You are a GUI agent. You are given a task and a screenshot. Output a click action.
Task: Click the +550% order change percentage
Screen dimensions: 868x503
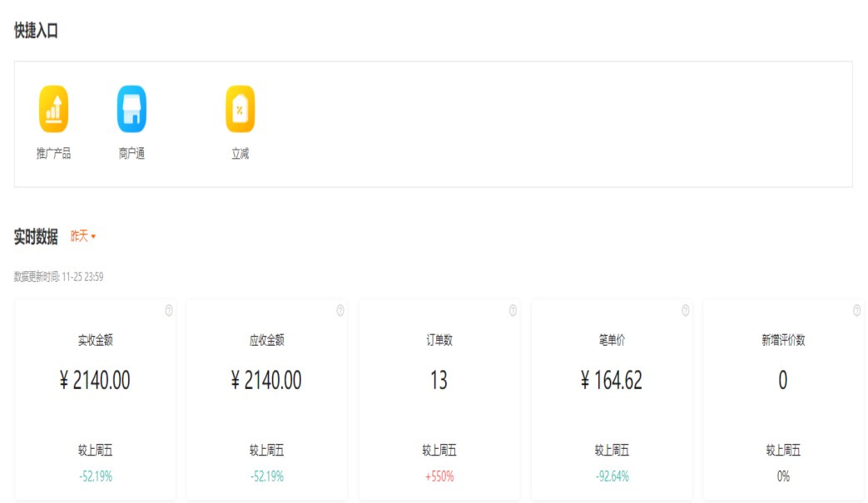tap(439, 476)
